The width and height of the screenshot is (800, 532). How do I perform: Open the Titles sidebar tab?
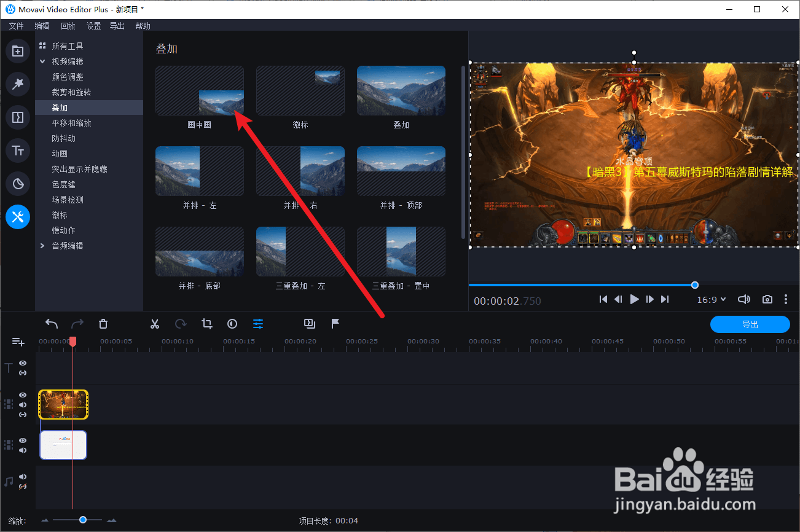tap(18, 151)
